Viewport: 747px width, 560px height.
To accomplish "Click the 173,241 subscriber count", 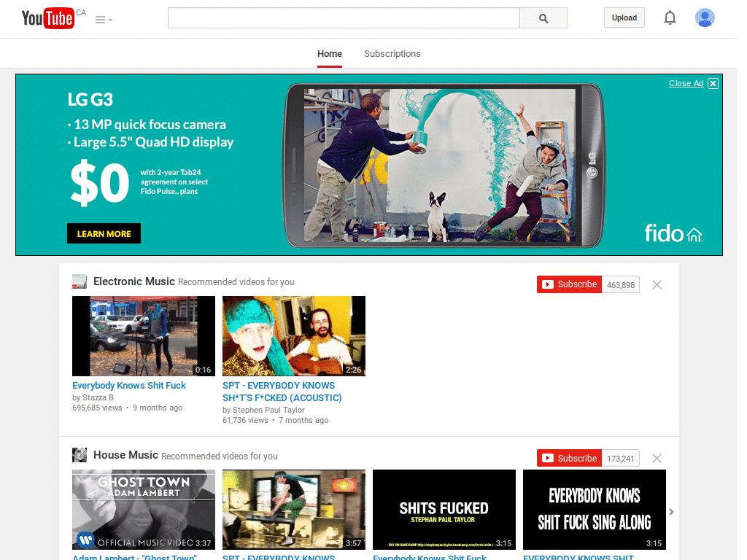I will click(620, 459).
